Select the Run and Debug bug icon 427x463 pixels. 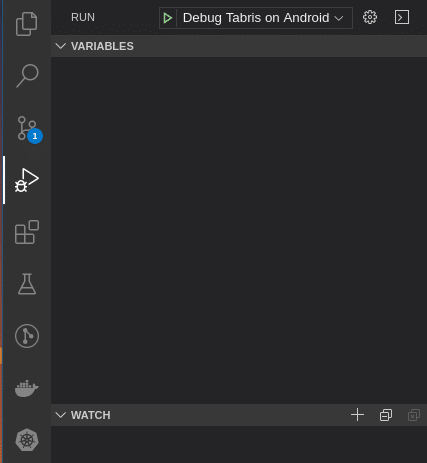[x=27, y=180]
